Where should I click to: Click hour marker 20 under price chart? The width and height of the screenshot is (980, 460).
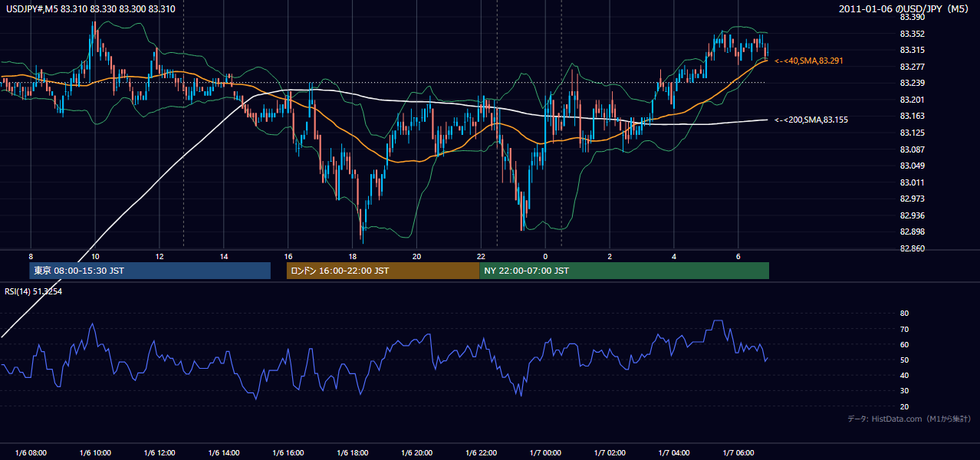[x=416, y=256]
